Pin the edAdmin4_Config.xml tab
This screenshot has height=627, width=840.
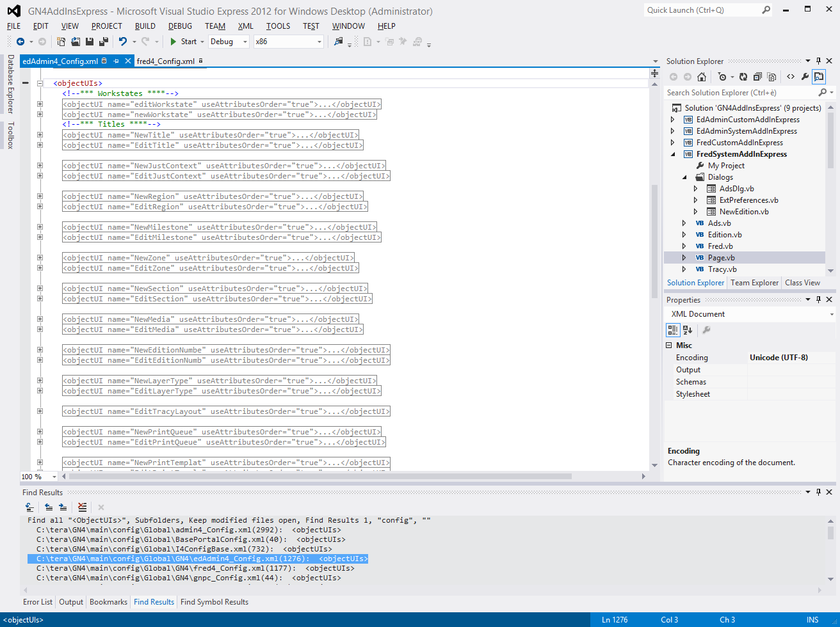click(116, 61)
